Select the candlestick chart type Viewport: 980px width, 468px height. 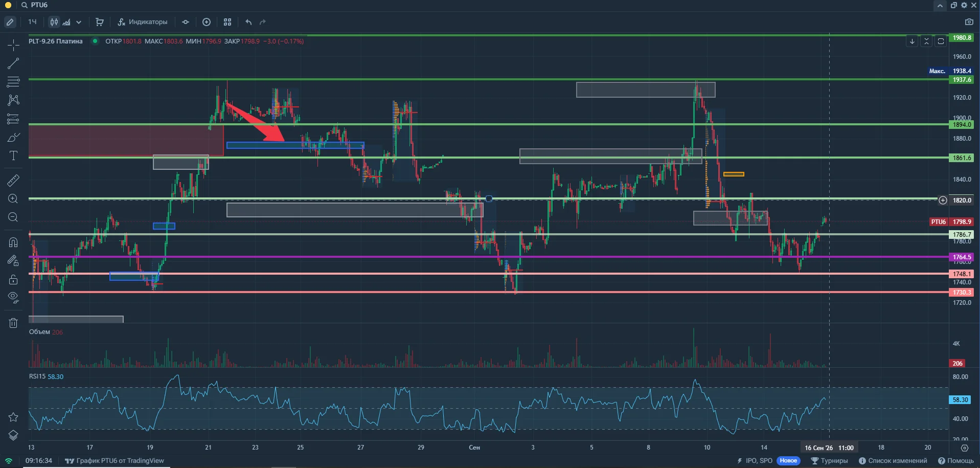(x=54, y=22)
